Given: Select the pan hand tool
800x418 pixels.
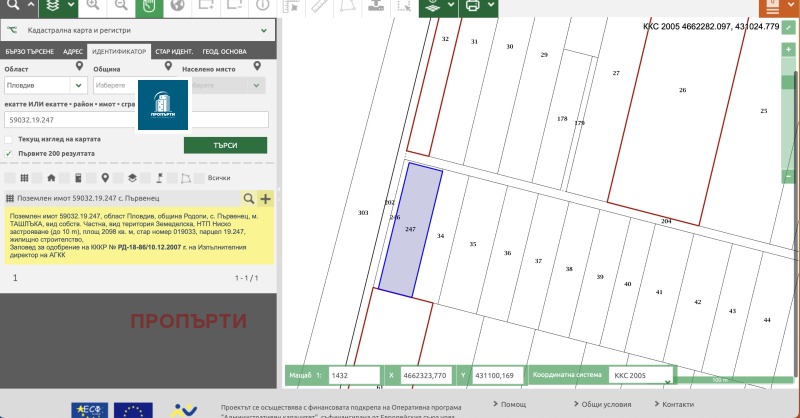Looking at the screenshot, I should [x=147, y=5].
